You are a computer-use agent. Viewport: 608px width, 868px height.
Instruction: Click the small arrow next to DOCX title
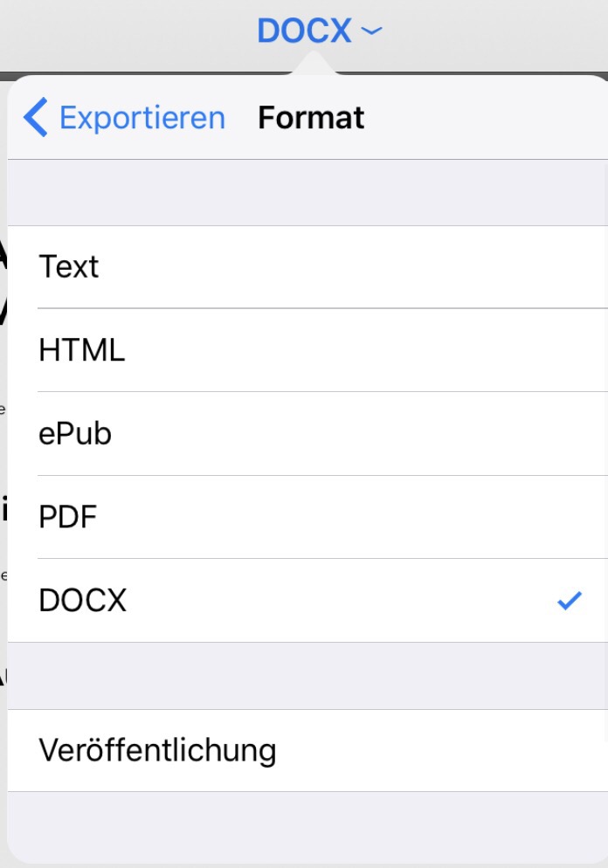(x=371, y=32)
